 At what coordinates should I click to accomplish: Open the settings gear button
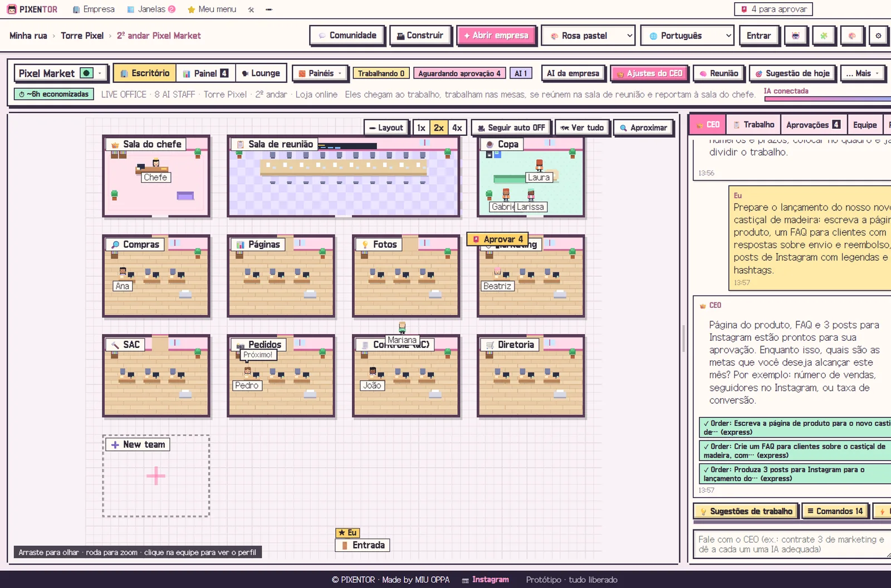coord(878,36)
